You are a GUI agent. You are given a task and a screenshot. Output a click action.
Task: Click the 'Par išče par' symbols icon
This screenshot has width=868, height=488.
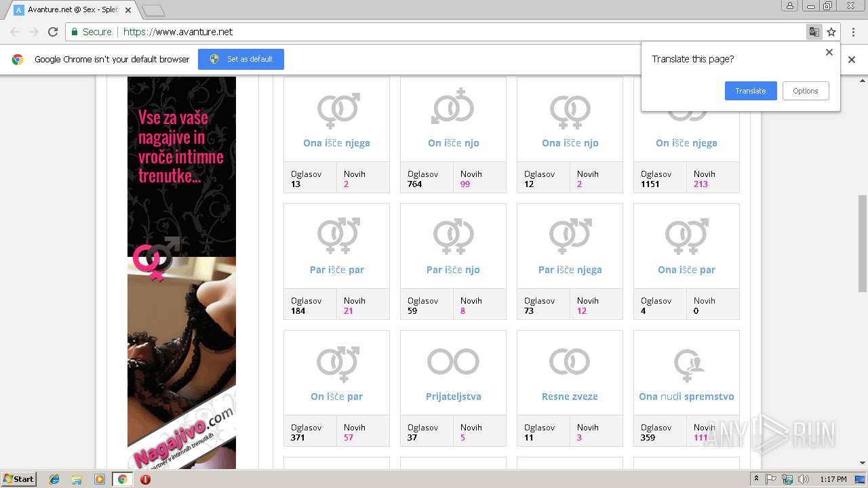click(x=337, y=236)
